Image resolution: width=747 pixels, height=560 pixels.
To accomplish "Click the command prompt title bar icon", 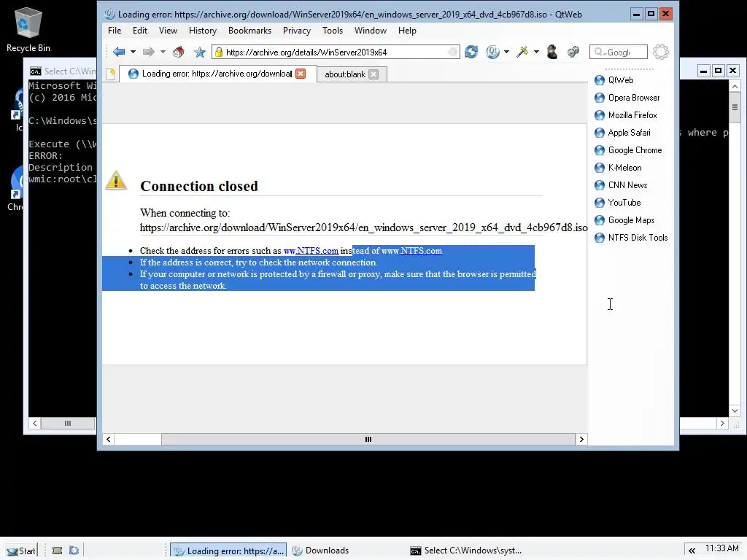I will click(35, 71).
